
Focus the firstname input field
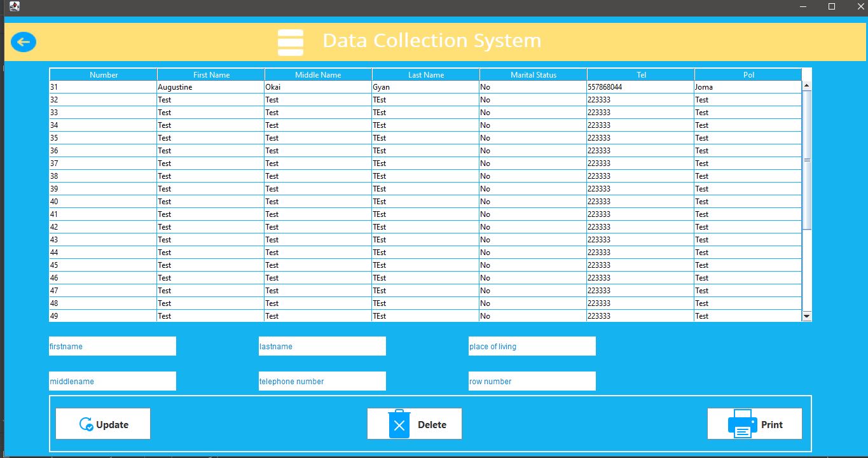113,346
